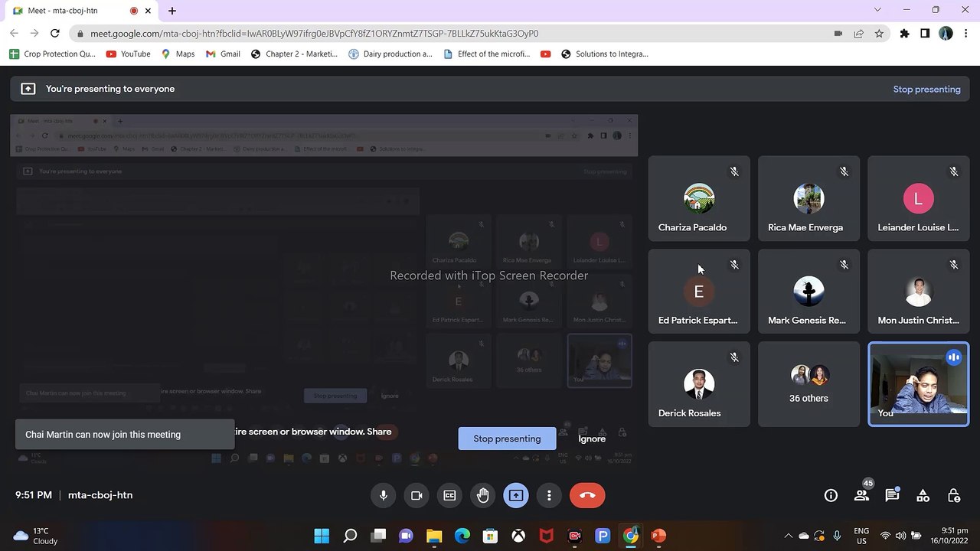Expand Chrome tab search chevron
The width and height of the screenshot is (980, 551).
click(x=877, y=10)
